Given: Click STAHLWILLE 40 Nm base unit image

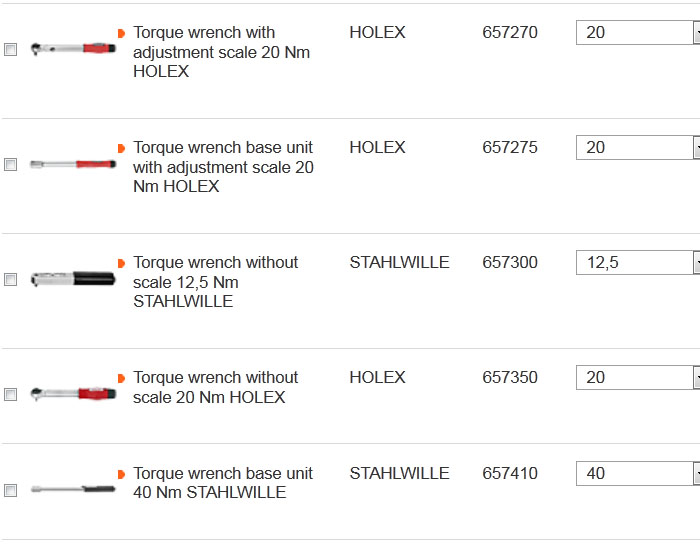Looking at the screenshot, I should [x=73, y=489].
